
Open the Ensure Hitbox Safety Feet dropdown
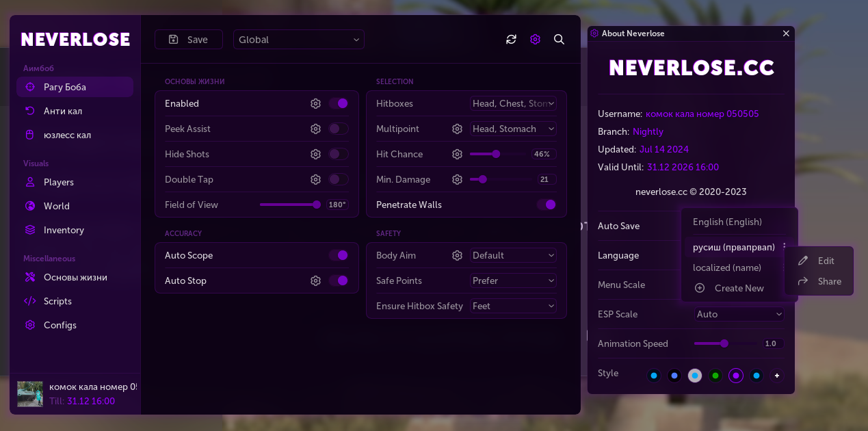pos(513,306)
